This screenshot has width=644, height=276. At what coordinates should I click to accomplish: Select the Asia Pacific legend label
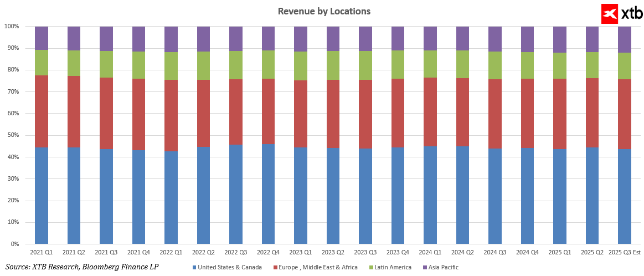[444, 268]
